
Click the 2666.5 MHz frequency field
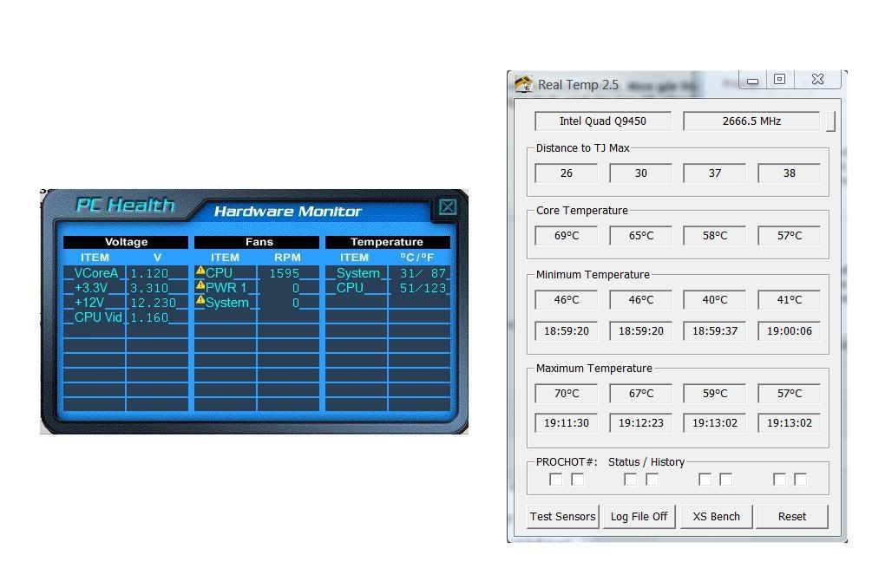751,121
